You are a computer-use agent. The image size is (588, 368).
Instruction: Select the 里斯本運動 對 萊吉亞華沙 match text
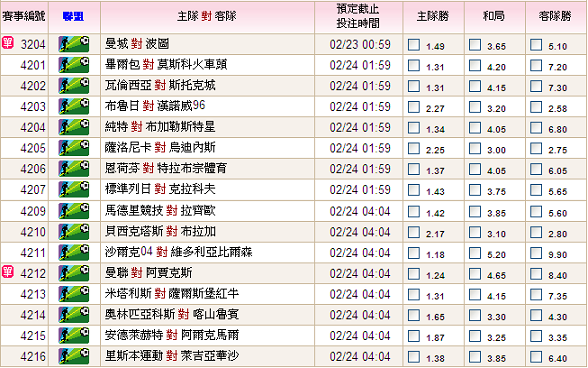click(172, 356)
